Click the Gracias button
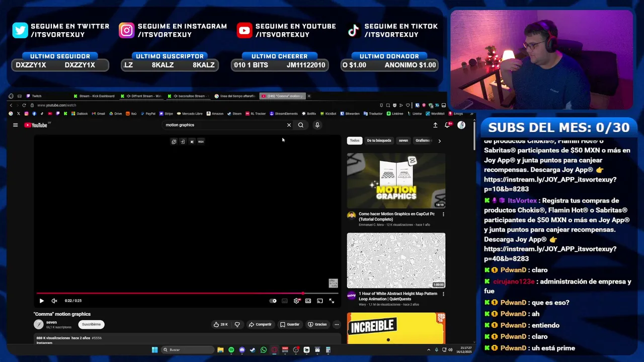 317,324
